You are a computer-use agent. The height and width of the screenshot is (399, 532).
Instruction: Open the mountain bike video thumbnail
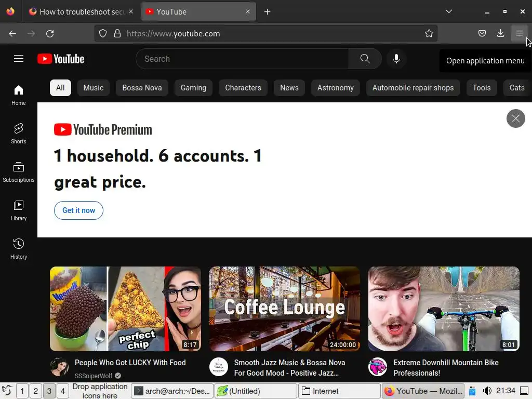444,309
